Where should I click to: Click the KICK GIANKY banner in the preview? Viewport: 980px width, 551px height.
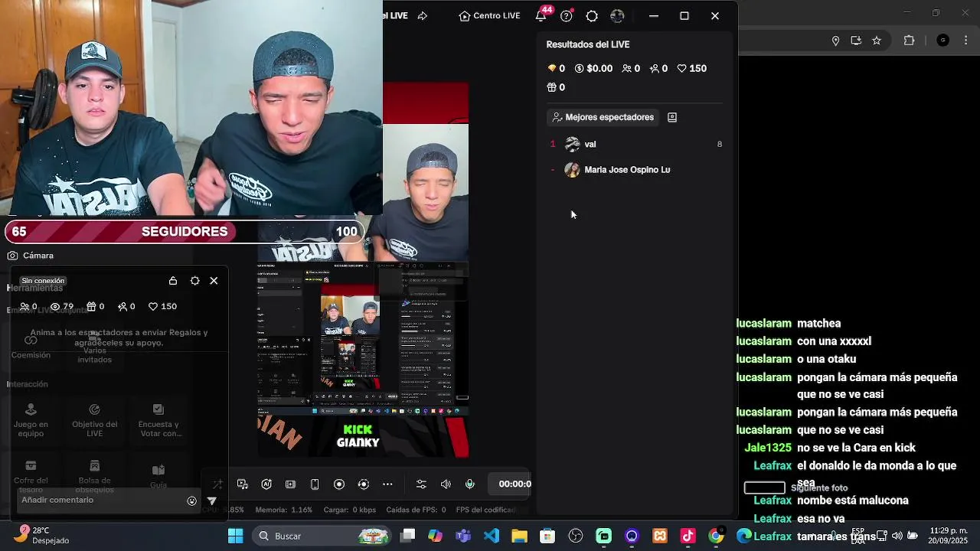358,436
